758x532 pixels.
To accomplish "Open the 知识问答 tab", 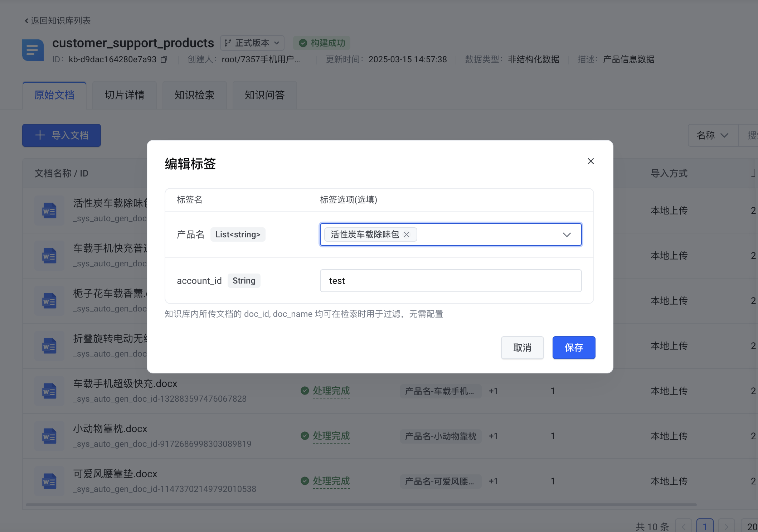I will click(264, 95).
